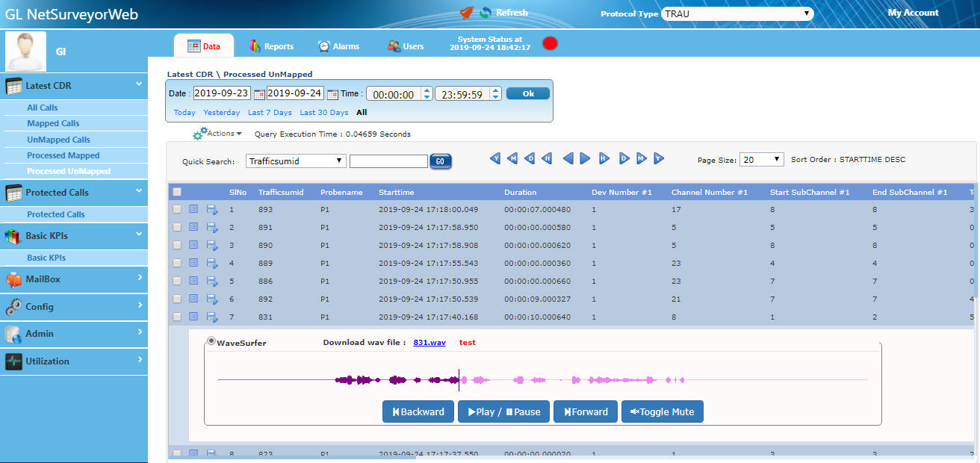Screen dimensions: 980x463
Task: Open the Protocol Type TRAU dropdown
Action: pyautogui.click(x=738, y=13)
